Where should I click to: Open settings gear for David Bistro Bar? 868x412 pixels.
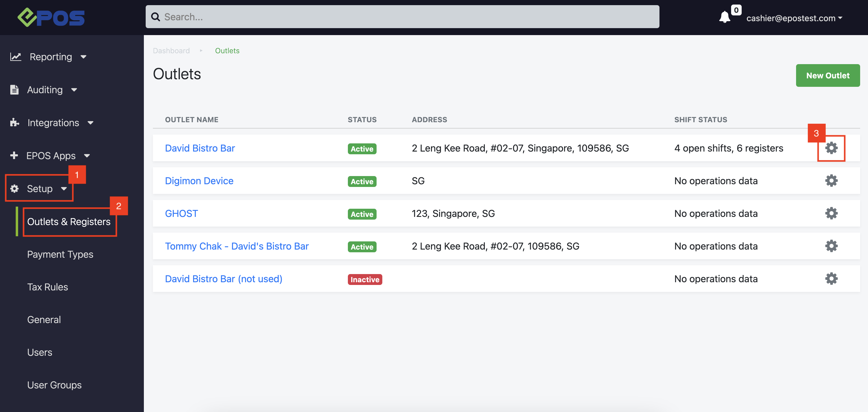[x=831, y=148]
